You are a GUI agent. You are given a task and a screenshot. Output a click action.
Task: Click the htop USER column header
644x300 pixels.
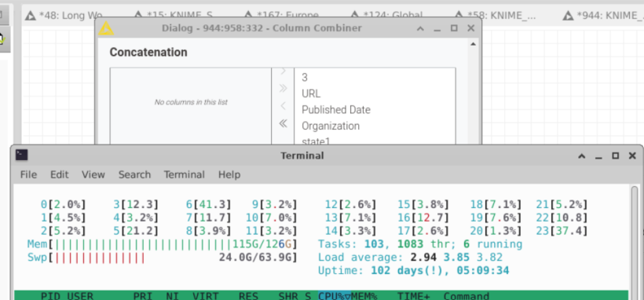click(80, 296)
